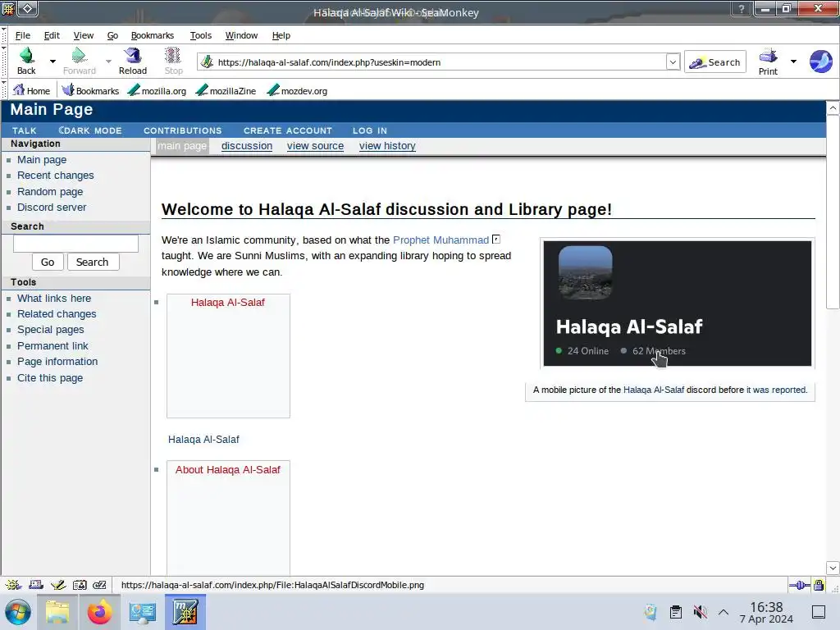
Task: Click the SeaMonkey throbber logo
Action: click(820, 62)
